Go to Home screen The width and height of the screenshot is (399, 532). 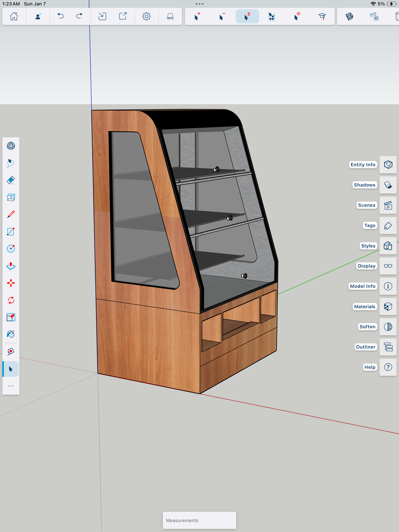(14, 16)
